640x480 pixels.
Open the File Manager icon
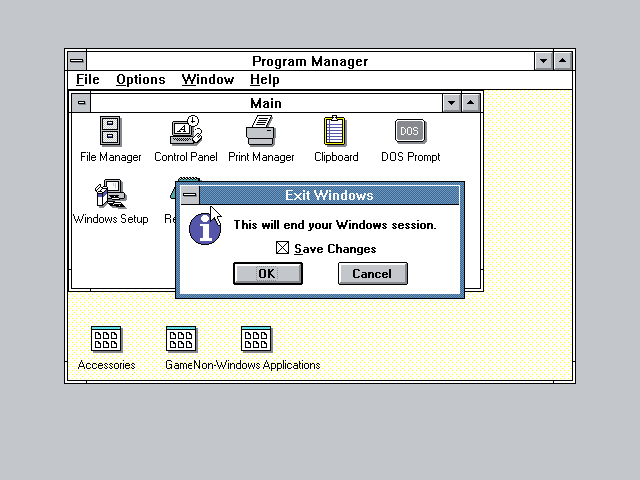pyautogui.click(x=110, y=131)
